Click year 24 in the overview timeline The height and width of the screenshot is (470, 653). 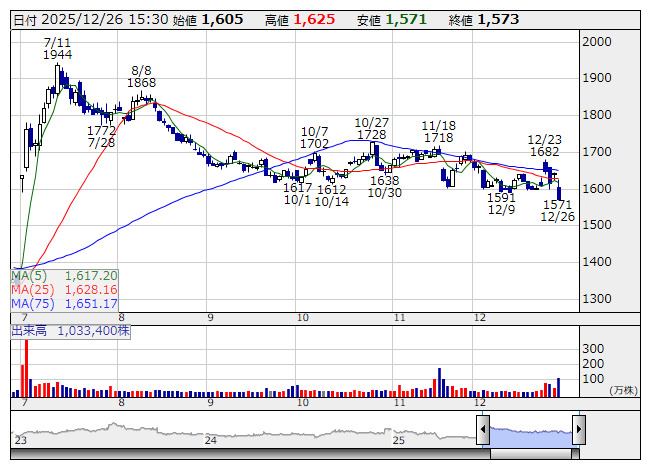tap(211, 440)
